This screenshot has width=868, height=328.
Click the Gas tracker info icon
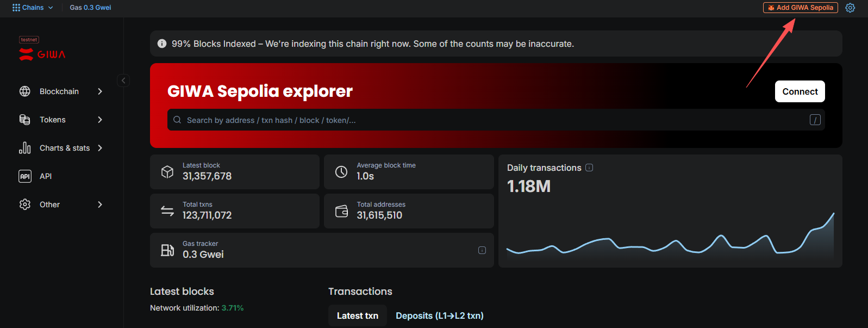[x=482, y=250]
